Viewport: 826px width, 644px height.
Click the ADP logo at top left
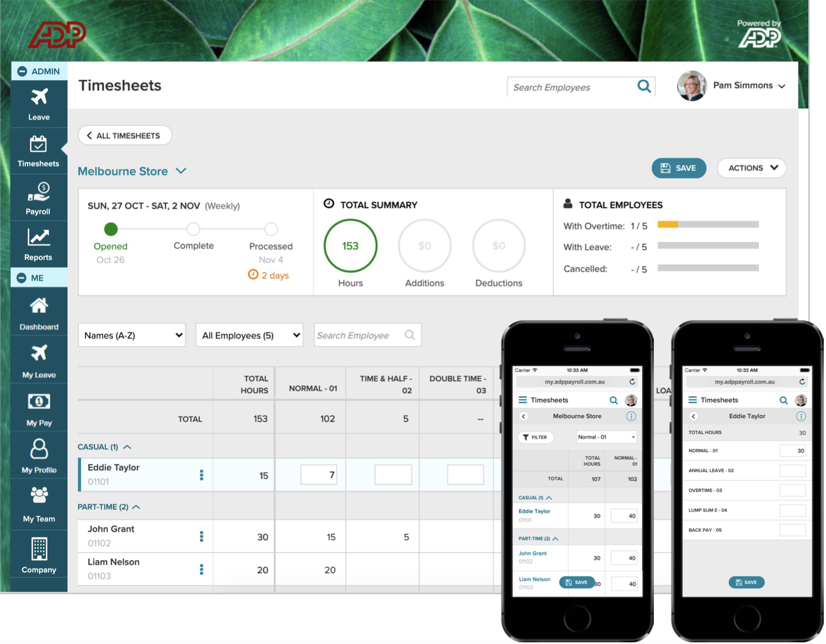57,35
